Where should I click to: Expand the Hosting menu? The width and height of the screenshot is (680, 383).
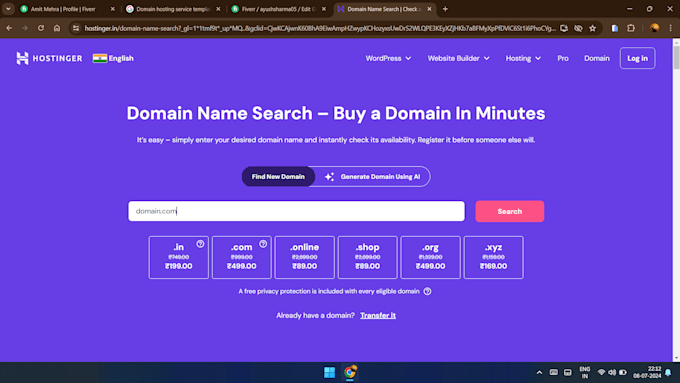click(523, 58)
